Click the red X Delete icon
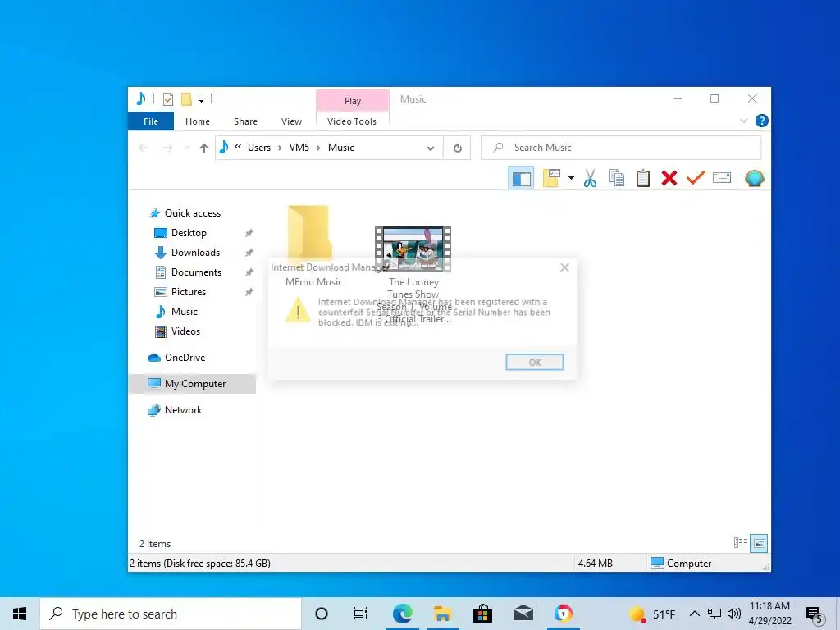This screenshot has width=840, height=630. 669,178
